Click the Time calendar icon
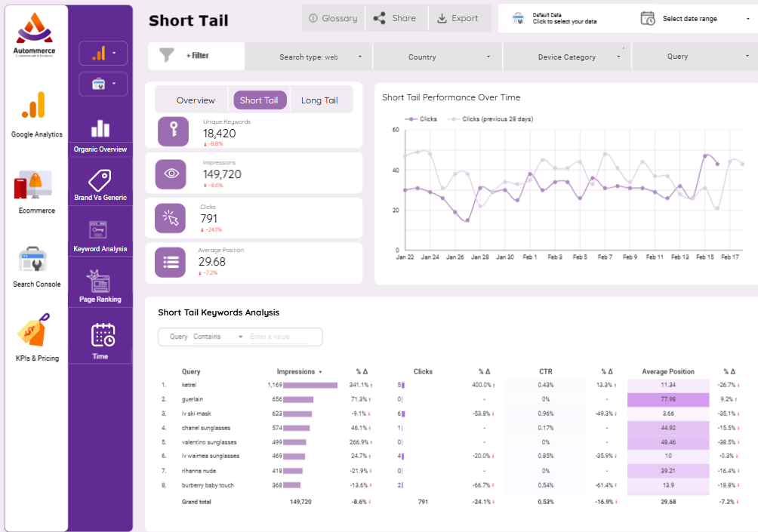The image size is (758, 532). point(103,335)
